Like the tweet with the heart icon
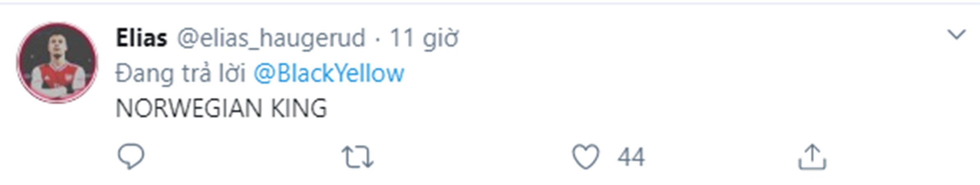This screenshot has height=185, width=980. pos(586,157)
